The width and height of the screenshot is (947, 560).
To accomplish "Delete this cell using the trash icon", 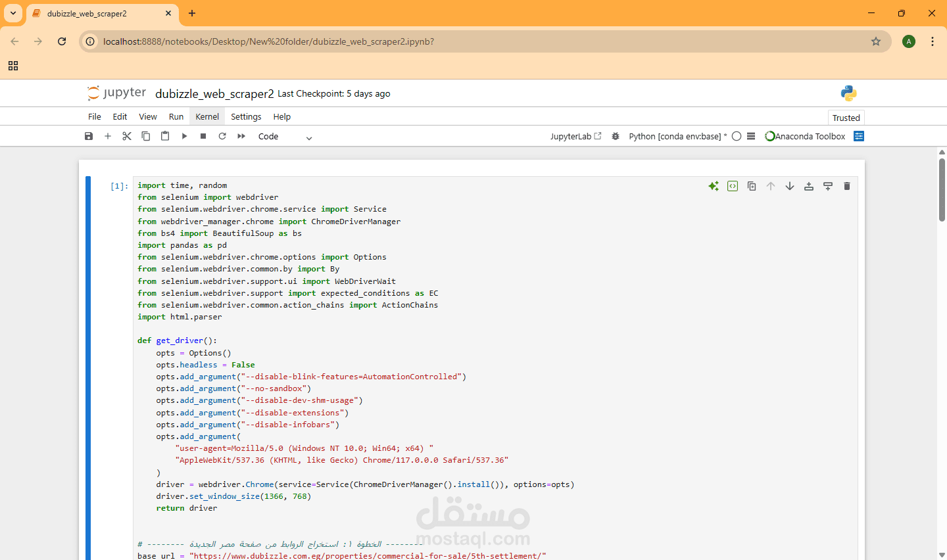I will point(847,186).
